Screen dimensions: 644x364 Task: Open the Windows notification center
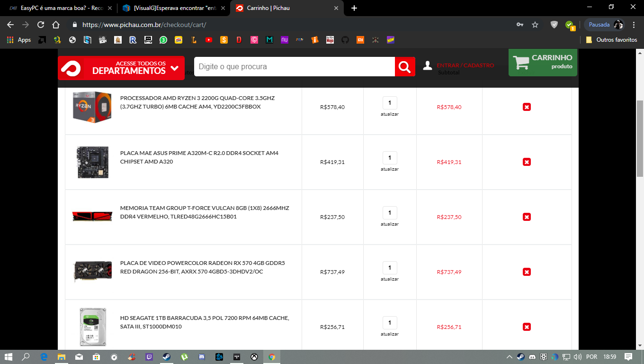coord(628,356)
